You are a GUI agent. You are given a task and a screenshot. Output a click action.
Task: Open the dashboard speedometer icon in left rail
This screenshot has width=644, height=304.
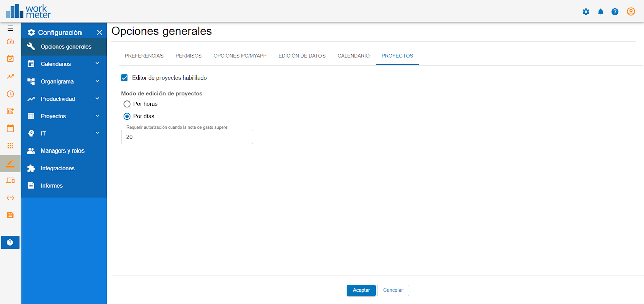point(10,42)
